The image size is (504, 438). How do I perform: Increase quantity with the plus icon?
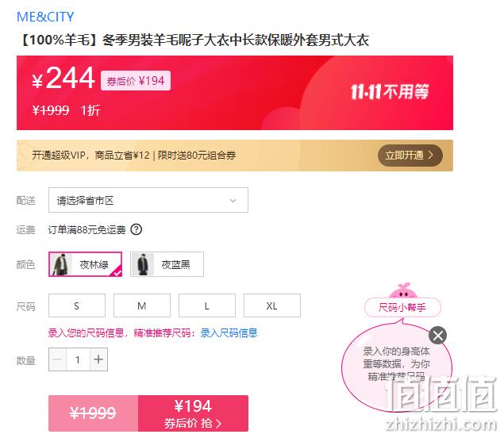tap(98, 359)
